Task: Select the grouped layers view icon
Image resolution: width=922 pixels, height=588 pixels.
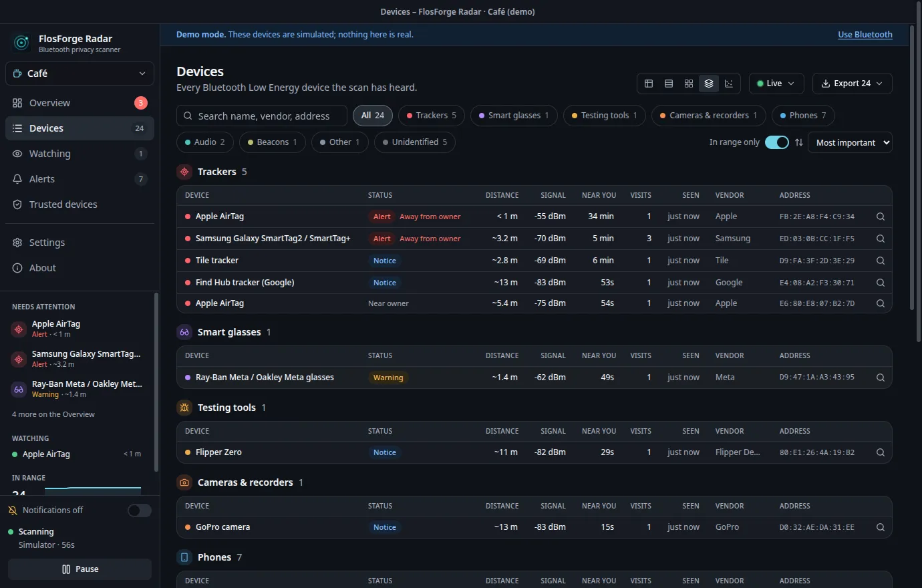Action: click(x=708, y=84)
